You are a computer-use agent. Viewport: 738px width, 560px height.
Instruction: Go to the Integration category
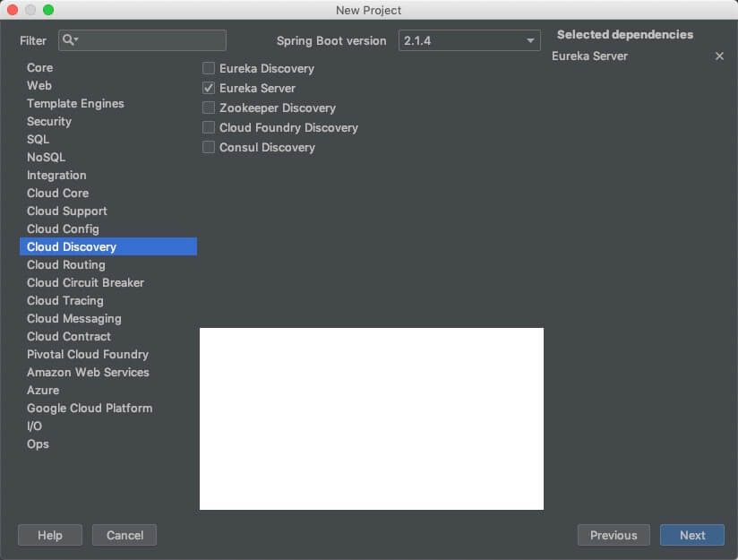pos(108,176)
